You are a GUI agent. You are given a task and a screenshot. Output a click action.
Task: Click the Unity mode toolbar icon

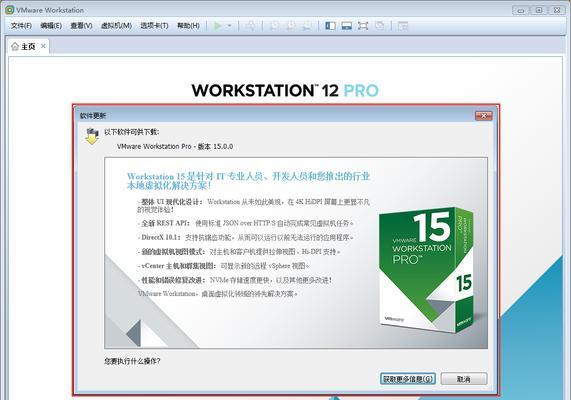click(x=379, y=26)
